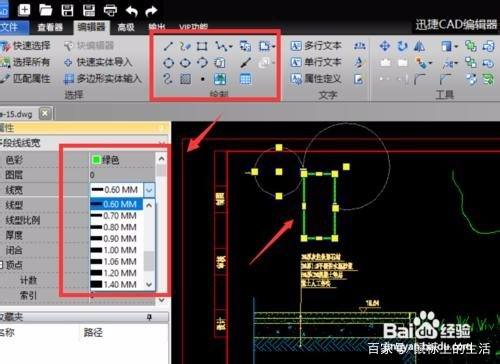
Task: Click the line width list scrollbar thumb
Action: coord(149,261)
